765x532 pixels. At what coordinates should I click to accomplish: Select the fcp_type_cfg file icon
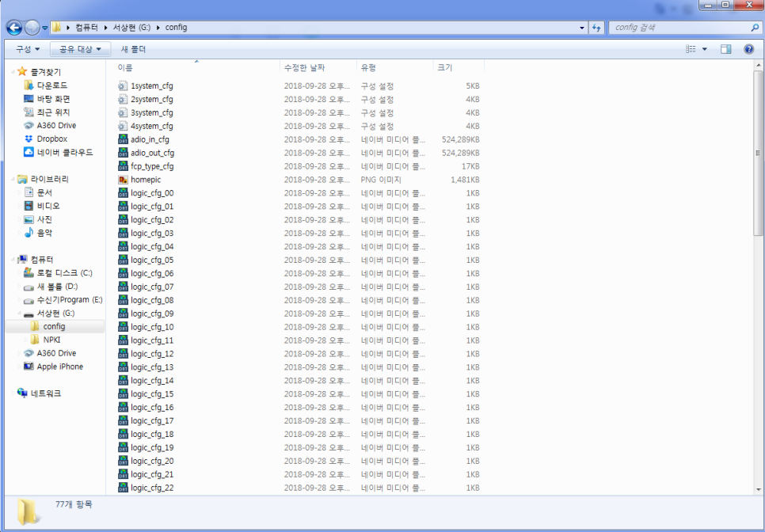[x=123, y=166]
